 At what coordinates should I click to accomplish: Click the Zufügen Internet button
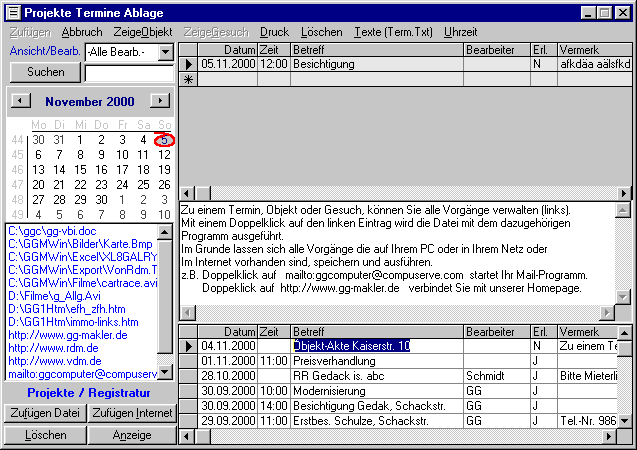pyautogui.click(x=132, y=413)
